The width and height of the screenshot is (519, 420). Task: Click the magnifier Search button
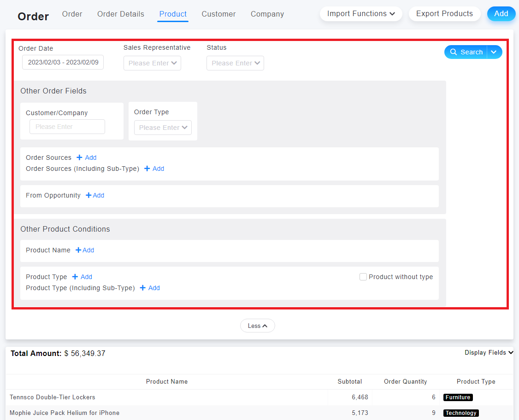coord(466,52)
